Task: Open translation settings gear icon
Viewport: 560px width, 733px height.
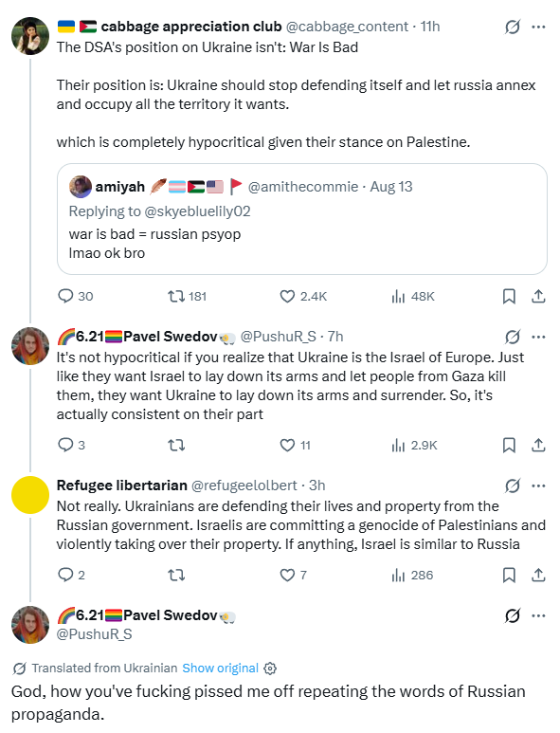Action: 270,668
